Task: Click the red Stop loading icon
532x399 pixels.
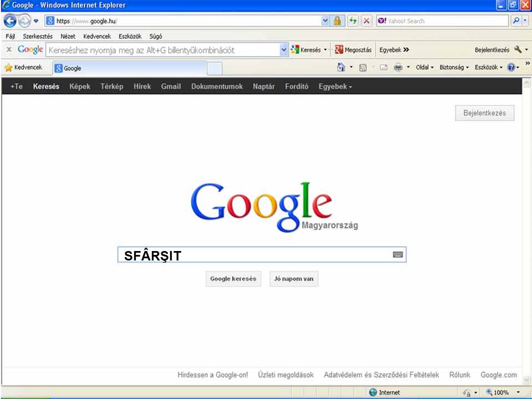Action: click(x=366, y=21)
